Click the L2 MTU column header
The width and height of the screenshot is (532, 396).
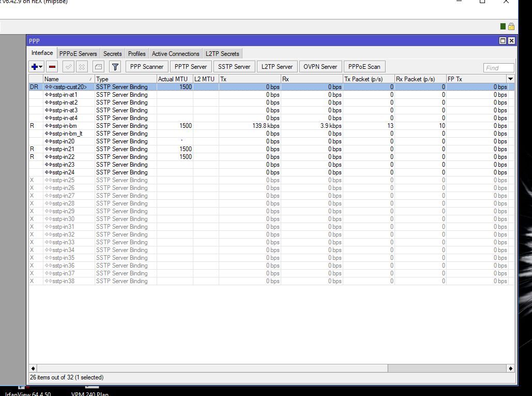[206, 79]
